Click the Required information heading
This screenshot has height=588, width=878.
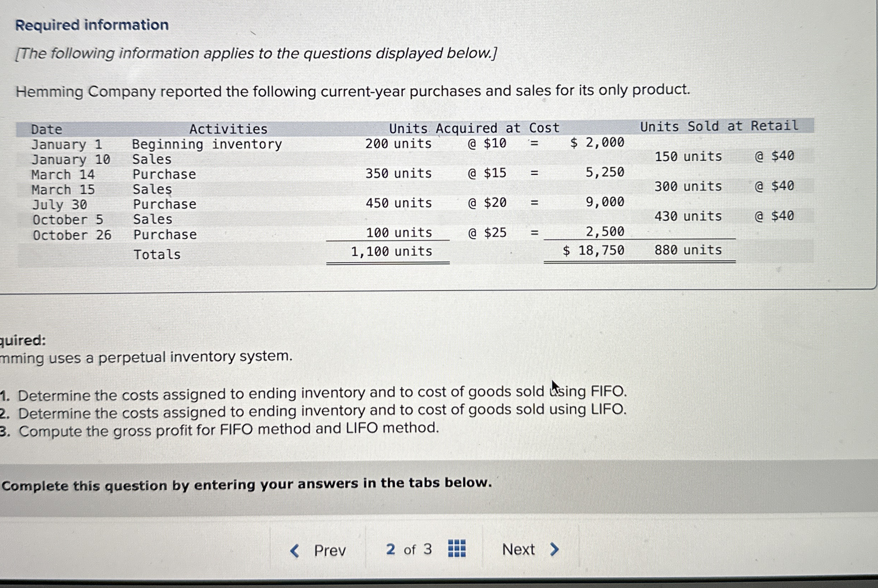point(92,25)
